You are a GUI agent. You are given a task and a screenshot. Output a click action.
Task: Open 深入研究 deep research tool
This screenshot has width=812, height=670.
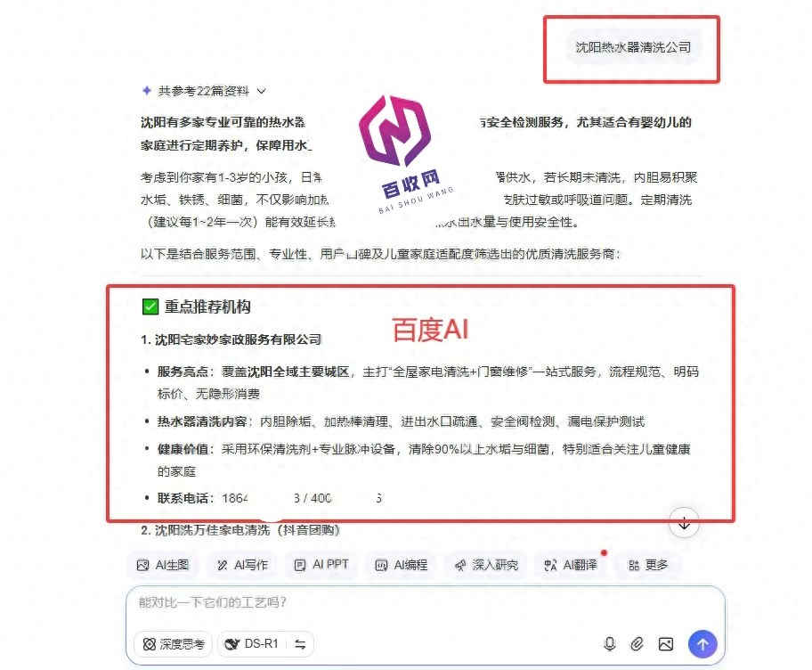[x=486, y=565]
